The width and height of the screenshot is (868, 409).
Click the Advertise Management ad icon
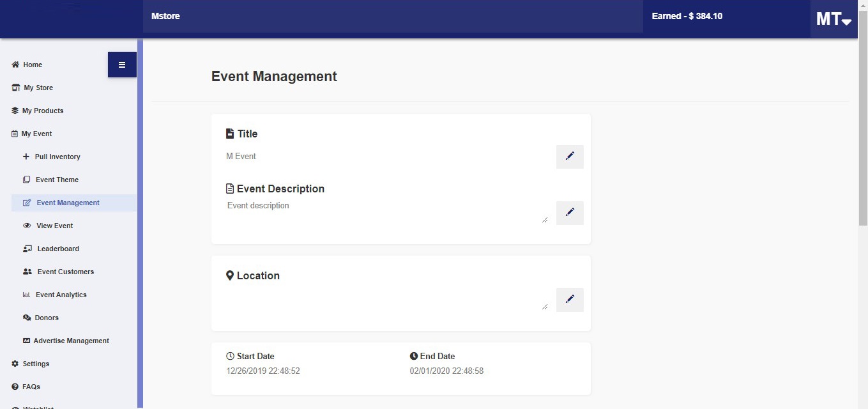click(26, 341)
